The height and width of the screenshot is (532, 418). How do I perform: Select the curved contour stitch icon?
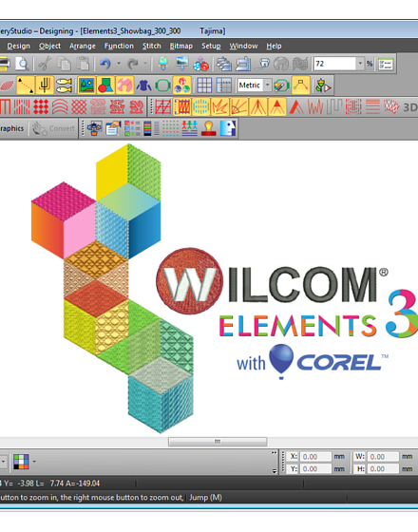coord(60,106)
